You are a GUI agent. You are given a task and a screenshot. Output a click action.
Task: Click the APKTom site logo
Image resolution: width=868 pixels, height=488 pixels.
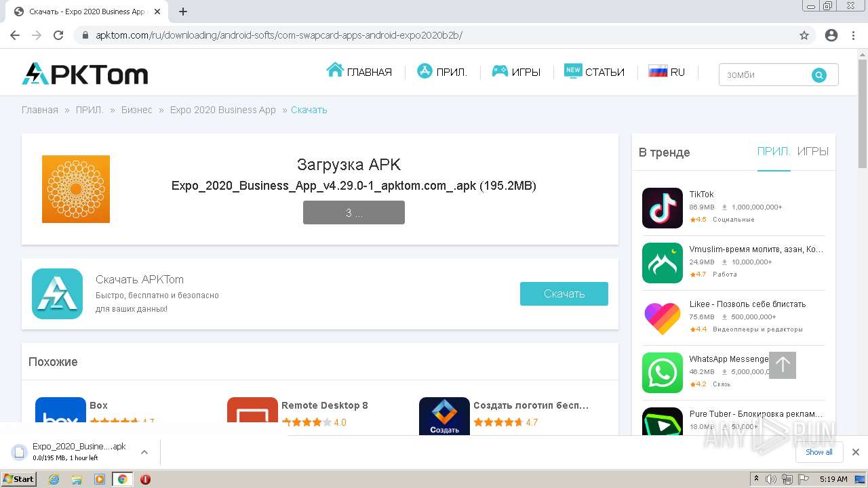pos(85,74)
